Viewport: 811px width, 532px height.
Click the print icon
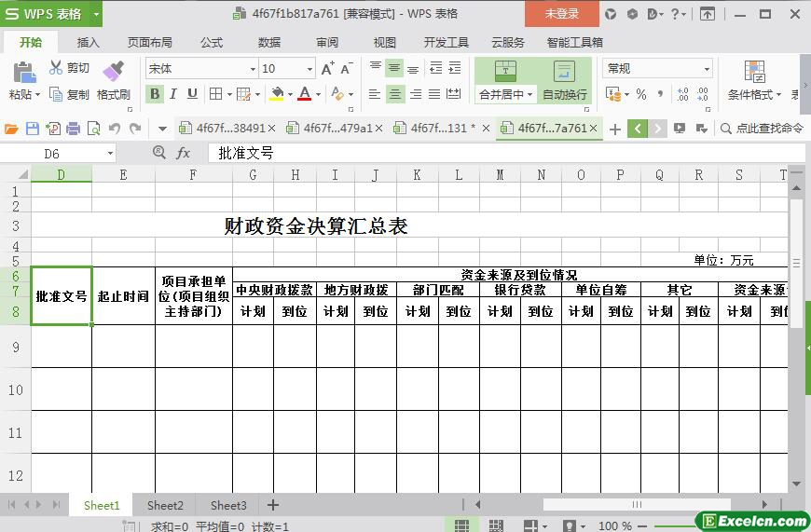pos(73,129)
